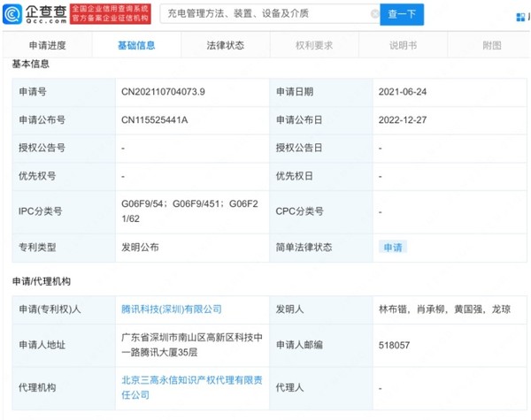Switch to the 说明书 tab
531x420 pixels.
click(403, 45)
